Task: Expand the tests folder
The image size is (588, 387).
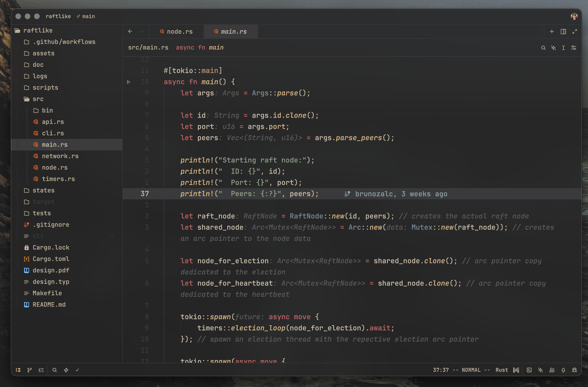Action: [x=67, y=213]
